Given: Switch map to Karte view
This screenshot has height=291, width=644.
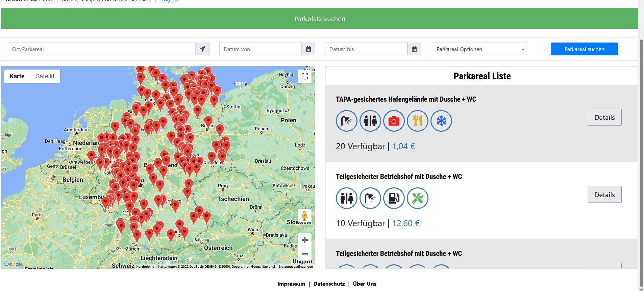Looking at the screenshot, I should [x=17, y=76].
